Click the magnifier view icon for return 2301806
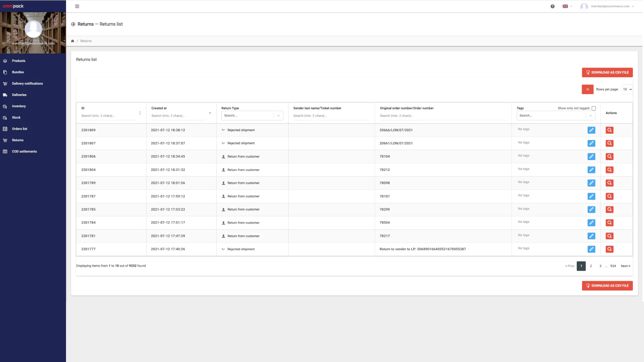Image resolution: width=644 pixels, height=362 pixels. point(609,156)
